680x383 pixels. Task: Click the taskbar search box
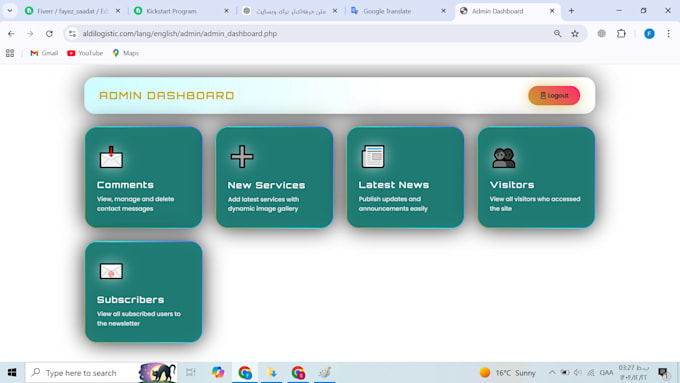pyautogui.click(x=101, y=373)
